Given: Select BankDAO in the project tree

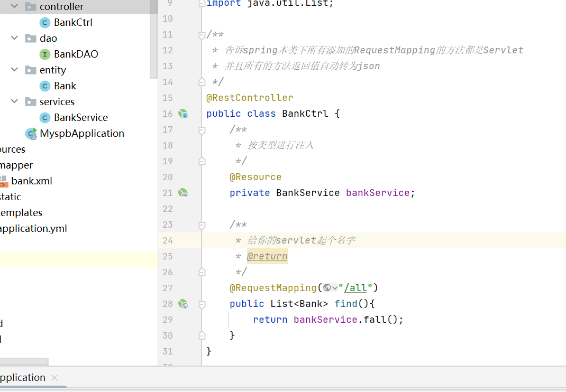Looking at the screenshot, I should point(76,54).
